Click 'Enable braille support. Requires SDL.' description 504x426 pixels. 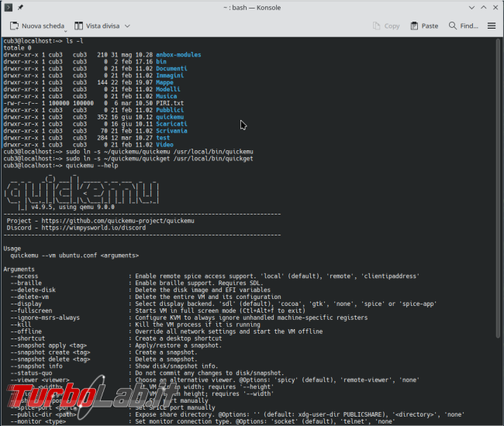coord(199,283)
